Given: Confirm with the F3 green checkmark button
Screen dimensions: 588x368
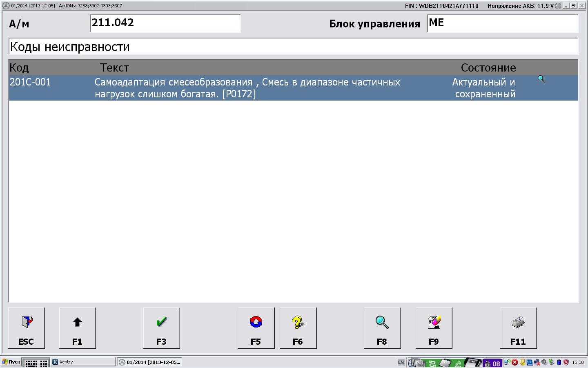Looking at the screenshot, I should point(162,328).
